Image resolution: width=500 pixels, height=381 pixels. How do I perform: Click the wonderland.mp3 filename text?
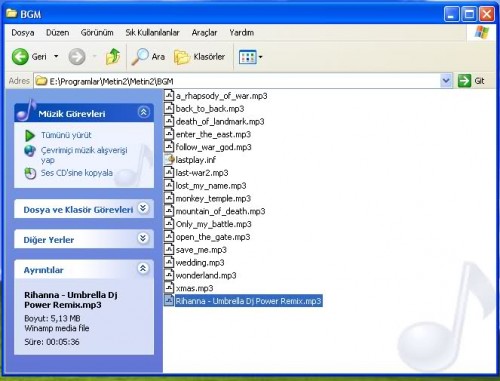tap(206, 275)
